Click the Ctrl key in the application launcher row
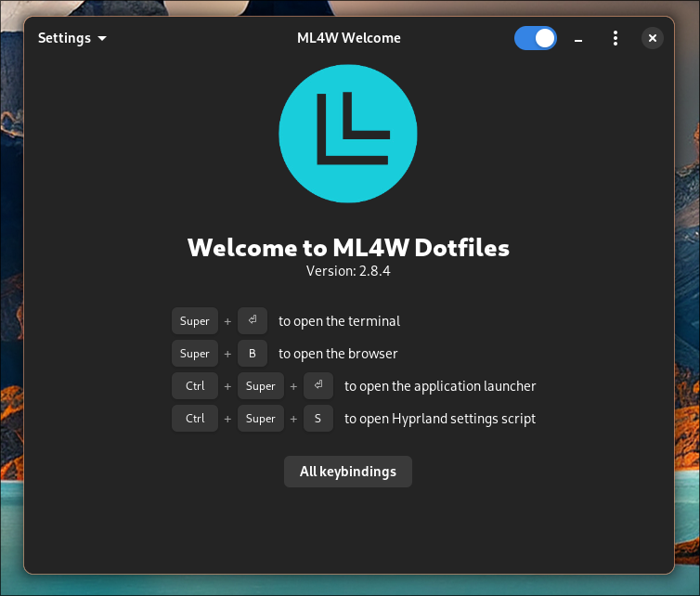The height and width of the screenshot is (596, 700). click(195, 386)
